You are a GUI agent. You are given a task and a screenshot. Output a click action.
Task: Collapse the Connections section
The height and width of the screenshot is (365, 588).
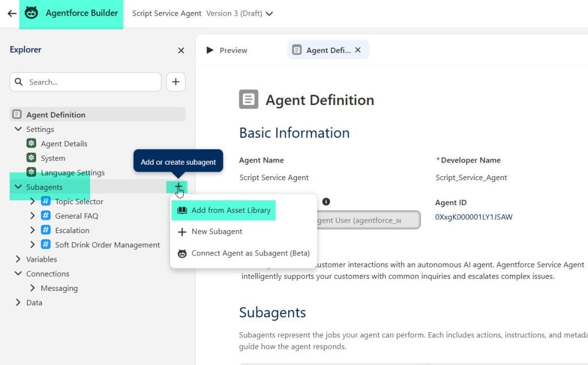pyautogui.click(x=18, y=273)
